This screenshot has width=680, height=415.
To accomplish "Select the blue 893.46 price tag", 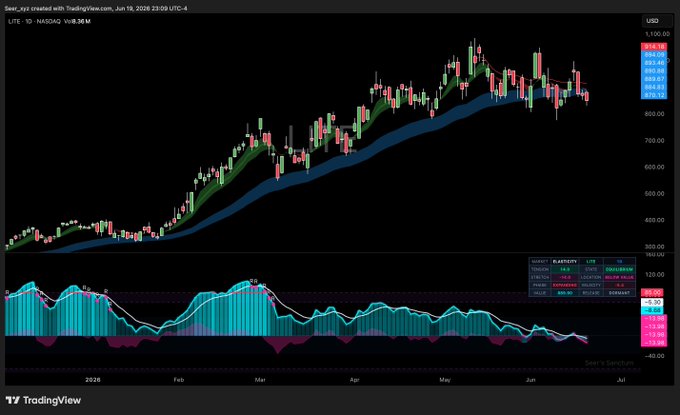I will [x=654, y=63].
